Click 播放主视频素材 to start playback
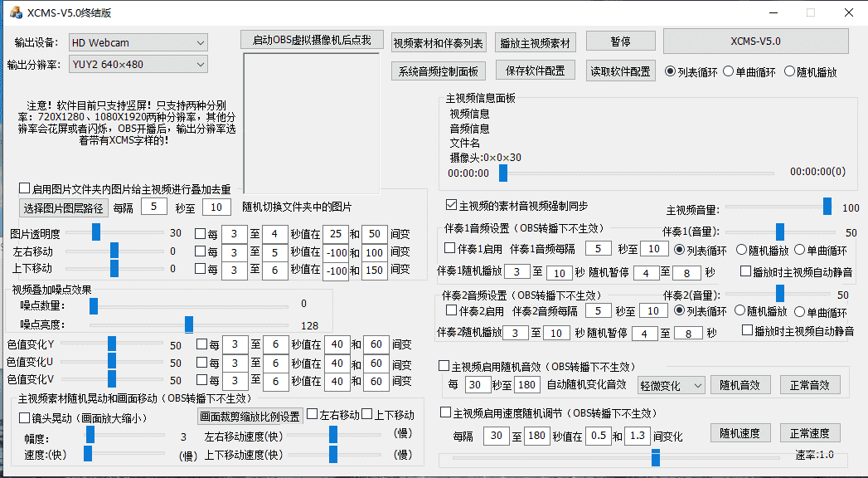 pos(534,42)
